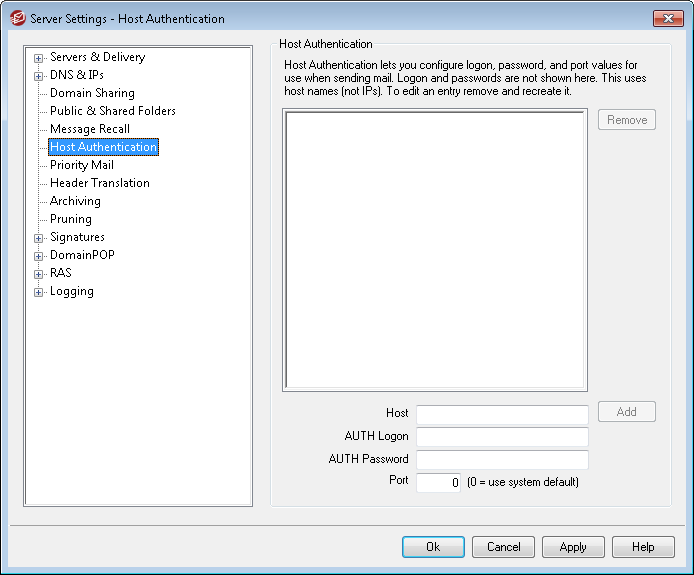Image resolution: width=694 pixels, height=575 pixels.
Task: Click the Apply button
Action: click(x=573, y=547)
